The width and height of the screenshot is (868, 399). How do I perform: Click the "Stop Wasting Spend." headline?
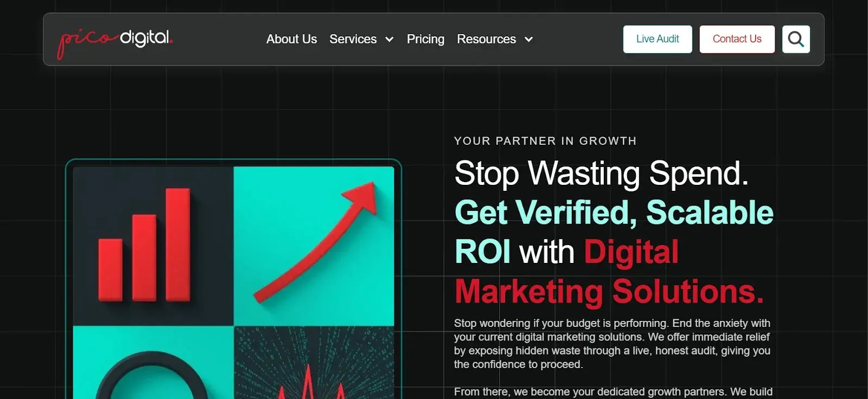[601, 173]
